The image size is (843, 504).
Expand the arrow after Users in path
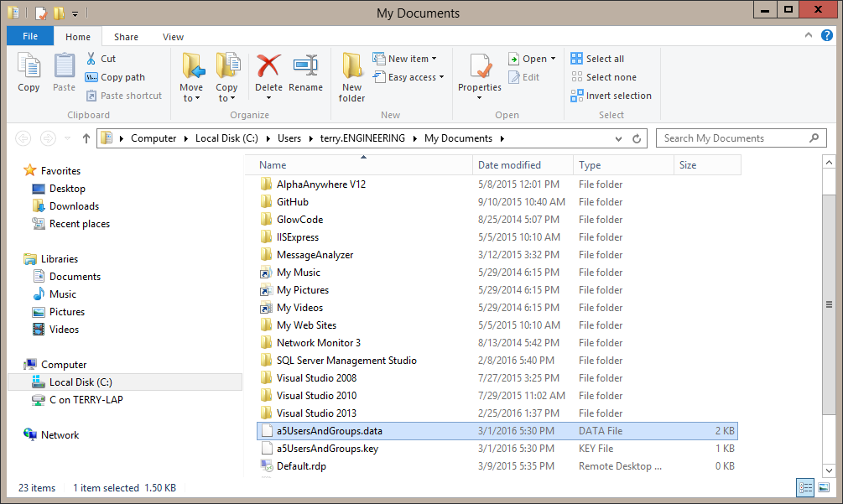310,138
